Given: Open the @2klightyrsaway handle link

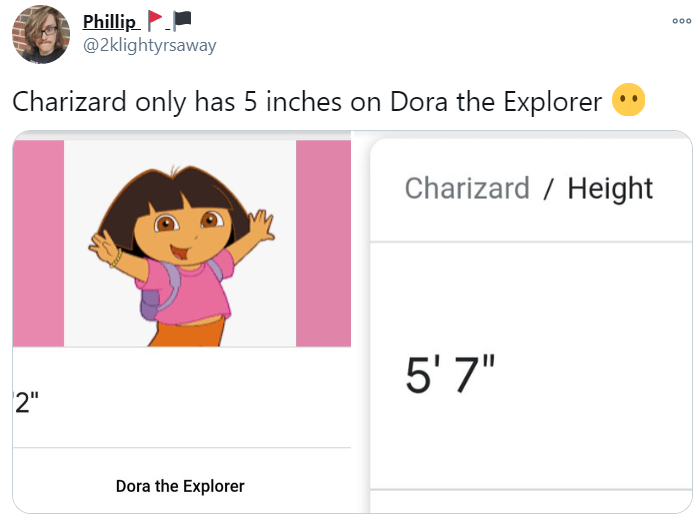Looking at the screenshot, I should 149,45.
